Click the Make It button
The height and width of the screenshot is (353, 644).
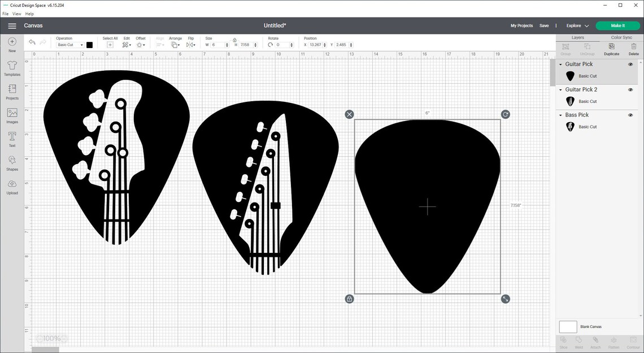(616, 25)
